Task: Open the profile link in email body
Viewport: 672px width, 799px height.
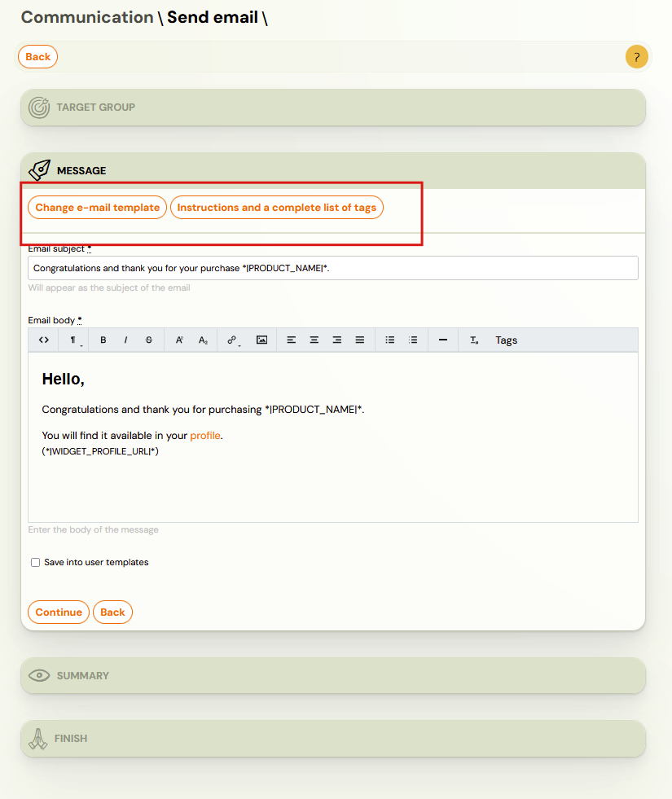Action: click(x=205, y=435)
